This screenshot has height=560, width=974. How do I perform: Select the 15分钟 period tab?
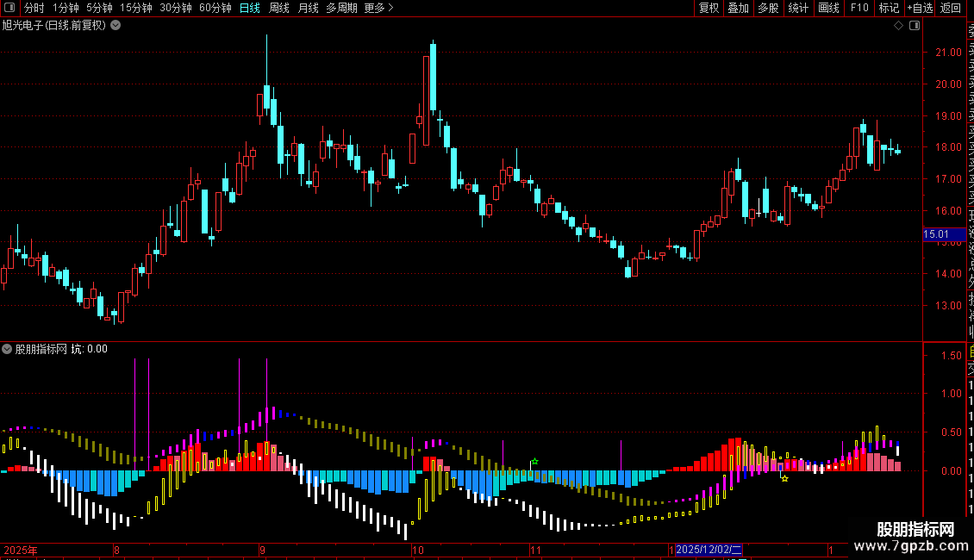pyautogui.click(x=136, y=8)
